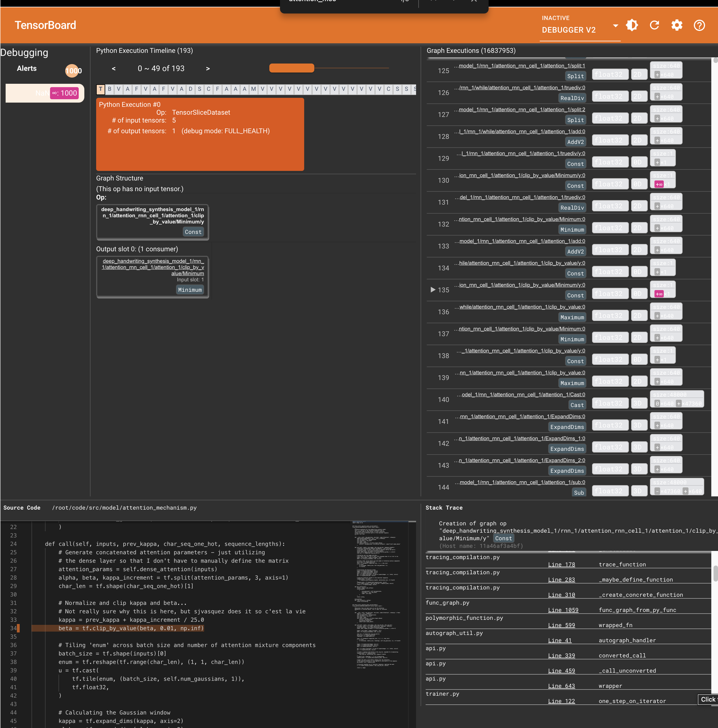The height and width of the screenshot is (728, 718).
Task: Open Line 122 of trainer.py
Action: 561,701
